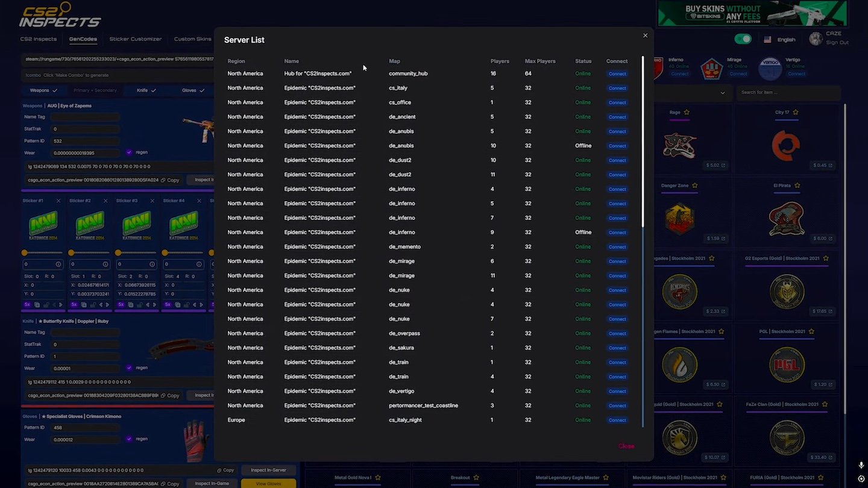Favorite the Rage sticker star
Image resolution: width=868 pixels, height=488 pixels.
pos(687,112)
